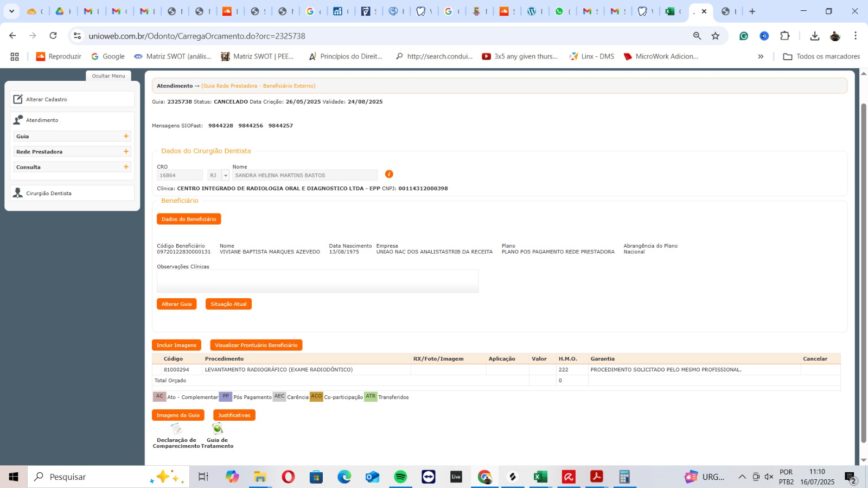This screenshot has height=488, width=868.
Task: Click the page vertical scrollbar
Action: click(x=864, y=271)
